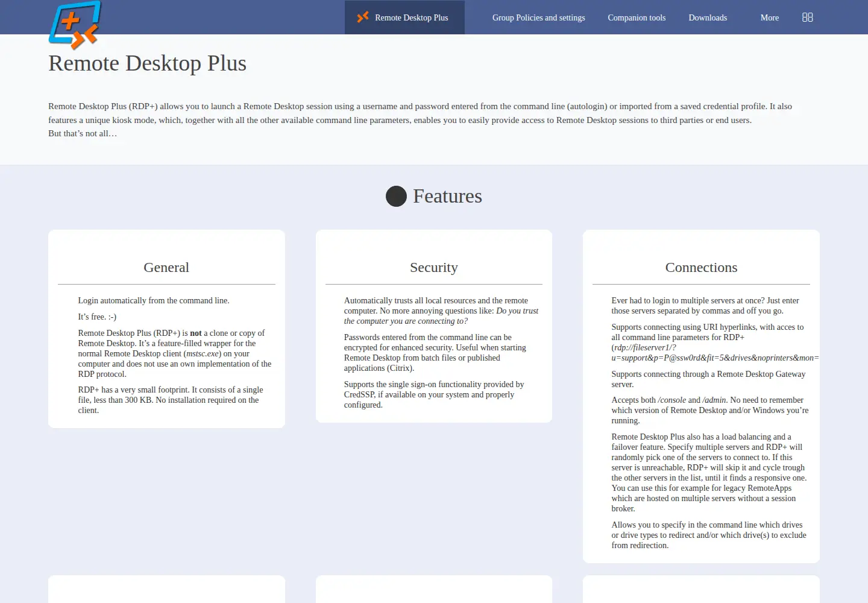This screenshot has width=868, height=603.
Task: Click 'Automatically trusts all local resources' paragraph
Action: coord(441,311)
